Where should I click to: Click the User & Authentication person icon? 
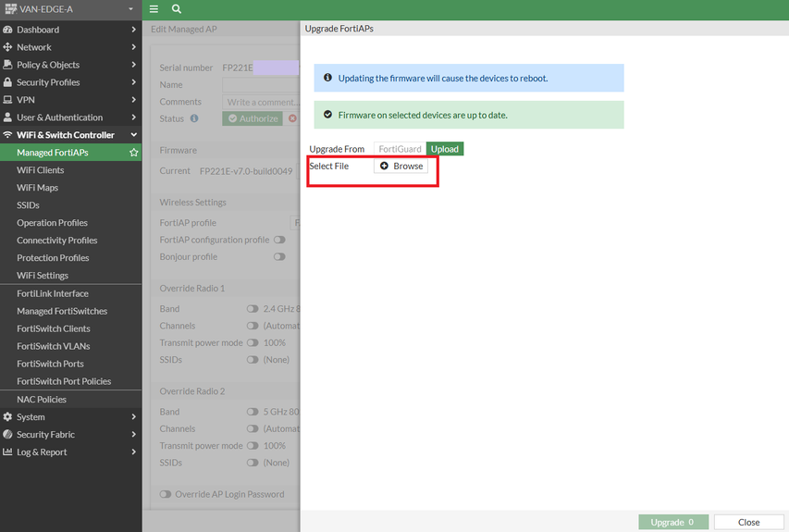[x=7, y=118]
